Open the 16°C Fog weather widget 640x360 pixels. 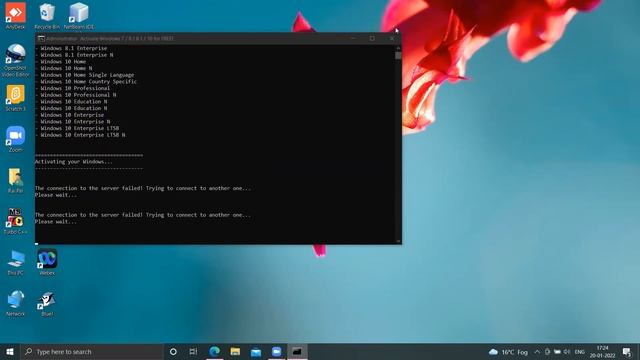pyautogui.click(x=508, y=352)
